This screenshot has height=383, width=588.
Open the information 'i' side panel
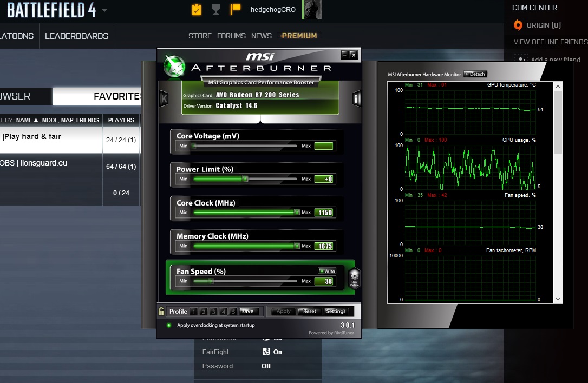[x=356, y=98]
